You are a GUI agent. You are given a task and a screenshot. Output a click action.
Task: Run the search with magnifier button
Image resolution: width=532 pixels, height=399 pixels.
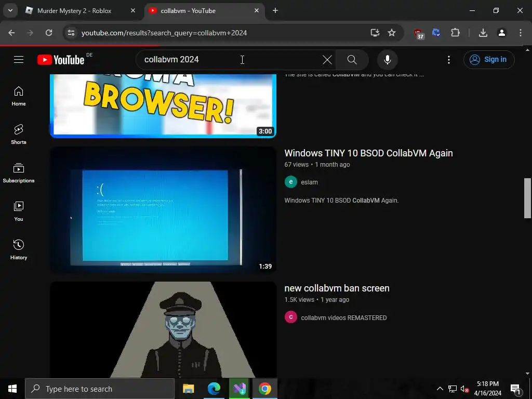[x=352, y=60]
